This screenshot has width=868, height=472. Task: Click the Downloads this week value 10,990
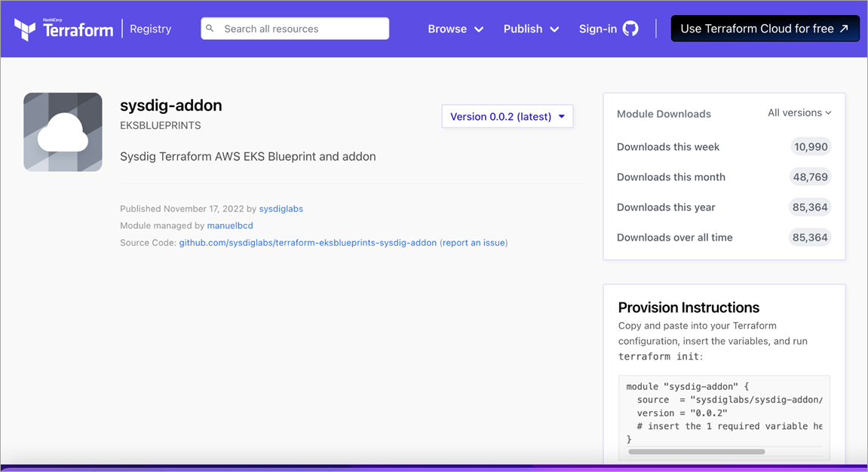[x=811, y=146]
